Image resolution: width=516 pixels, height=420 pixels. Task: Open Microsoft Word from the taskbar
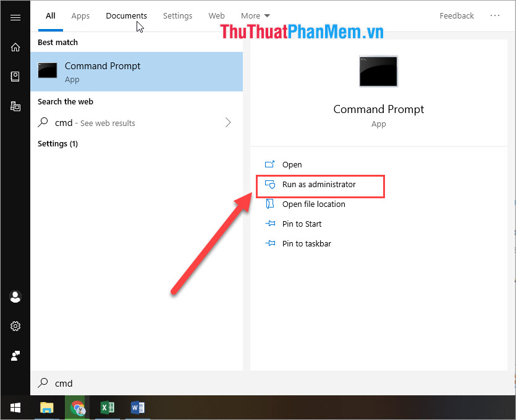[x=137, y=408]
